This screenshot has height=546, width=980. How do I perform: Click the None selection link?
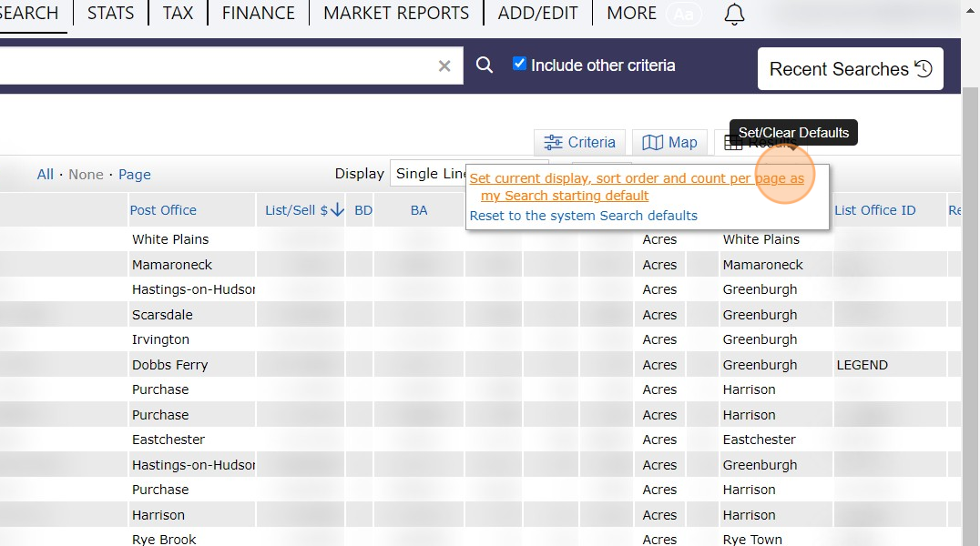point(86,175)
